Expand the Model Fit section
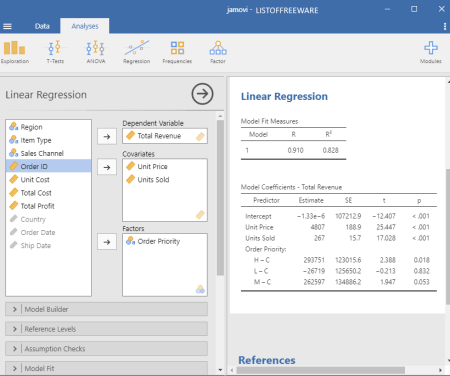 [106, 368]
